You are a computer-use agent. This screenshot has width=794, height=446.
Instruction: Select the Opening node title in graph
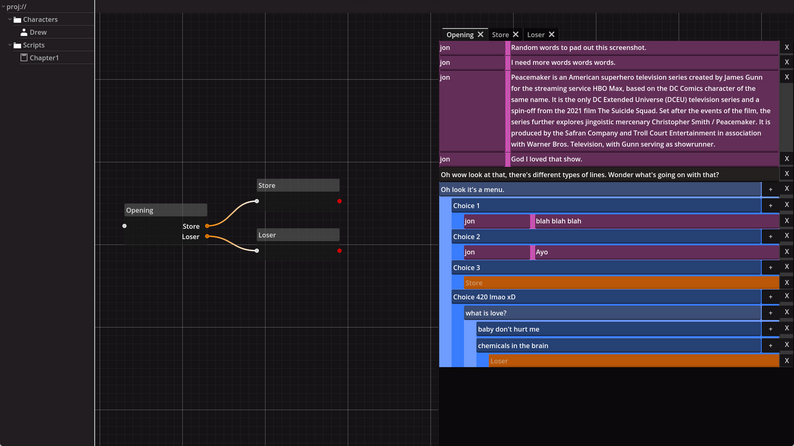click(165, 210)
